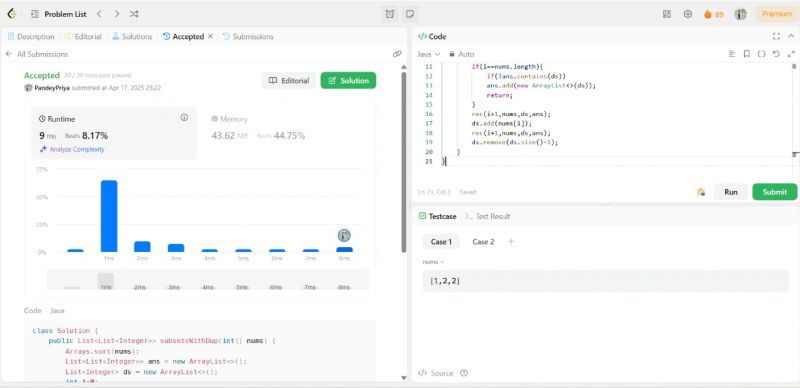Bookmark the code with bookmark icon
This screenshot has width=800, height=388.
click(x=746, y=54)
